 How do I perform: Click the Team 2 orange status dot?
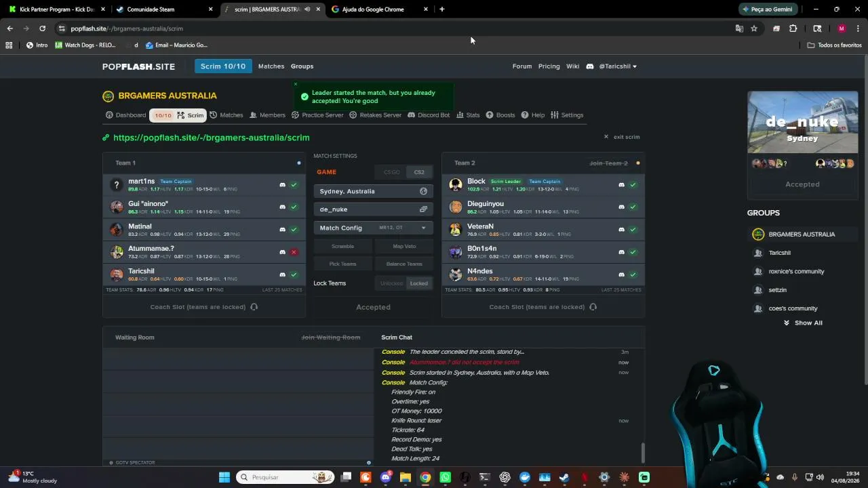(x=638, y=163)
